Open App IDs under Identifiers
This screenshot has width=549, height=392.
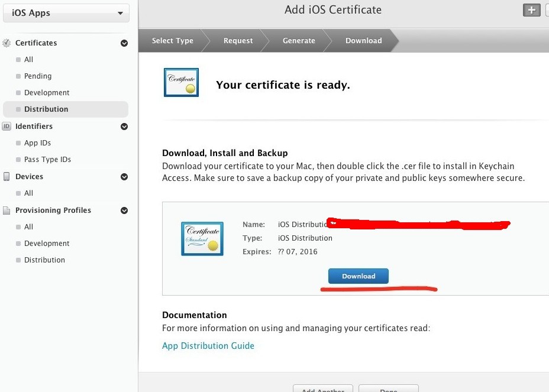point(37,143)
